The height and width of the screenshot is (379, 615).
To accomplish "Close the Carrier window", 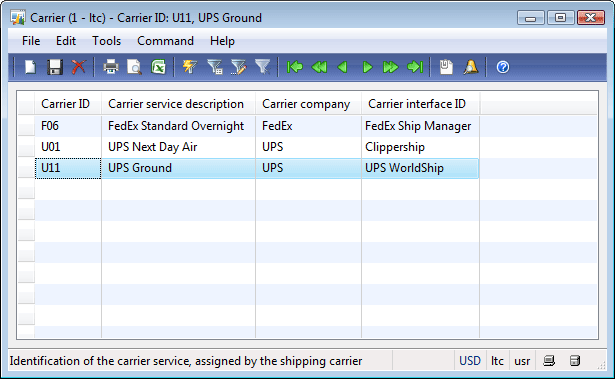I will click(591, 18).
